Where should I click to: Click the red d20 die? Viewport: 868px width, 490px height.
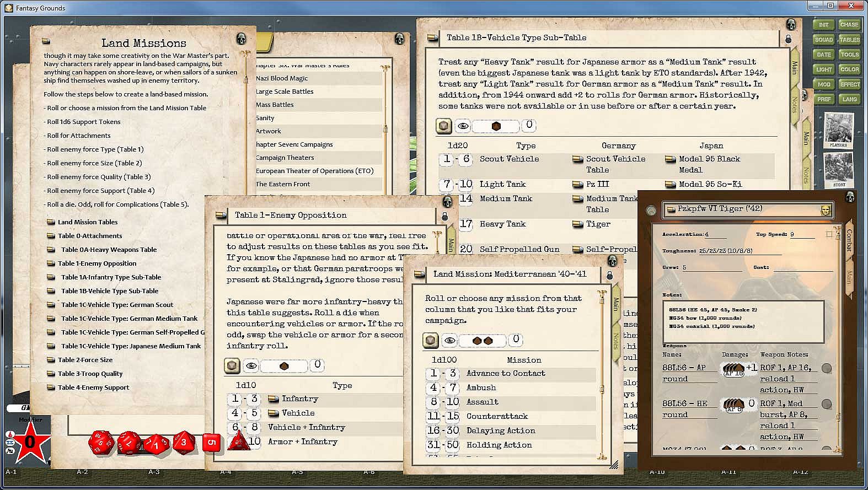click(101, 442)
